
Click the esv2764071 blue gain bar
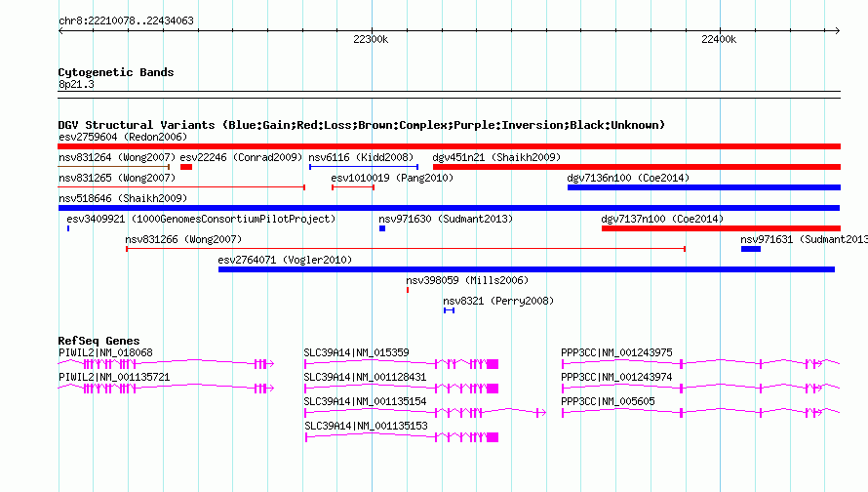point(527,269)
